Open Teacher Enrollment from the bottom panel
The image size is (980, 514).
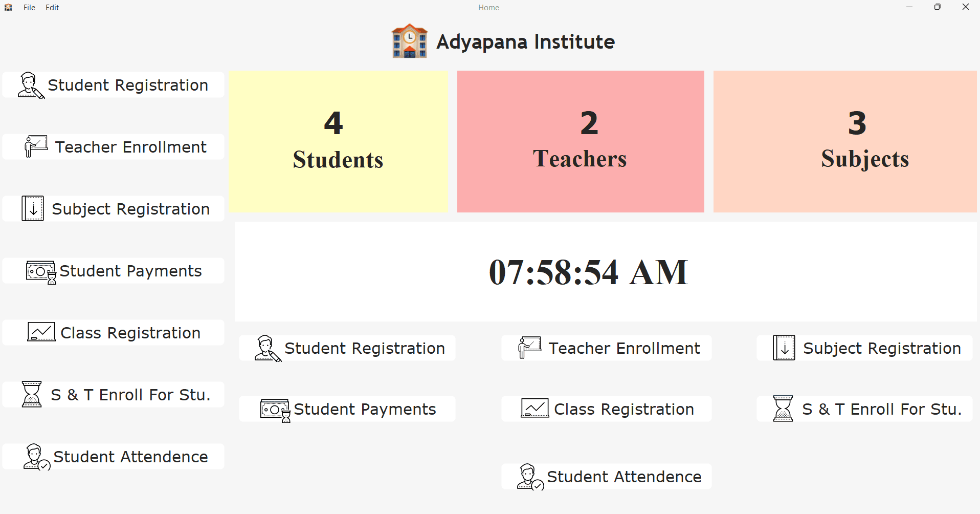click(x=606, y=348)
